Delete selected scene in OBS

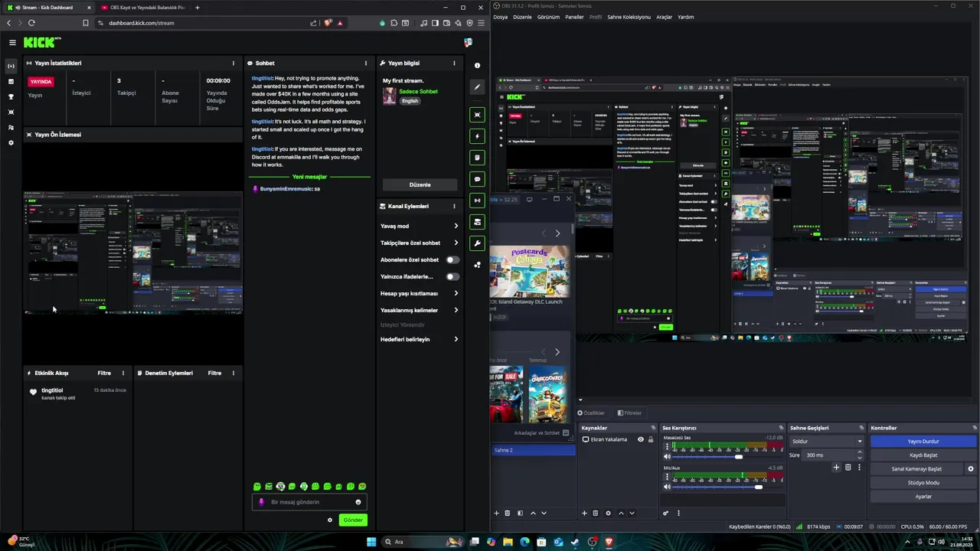(x=507, y=513)
